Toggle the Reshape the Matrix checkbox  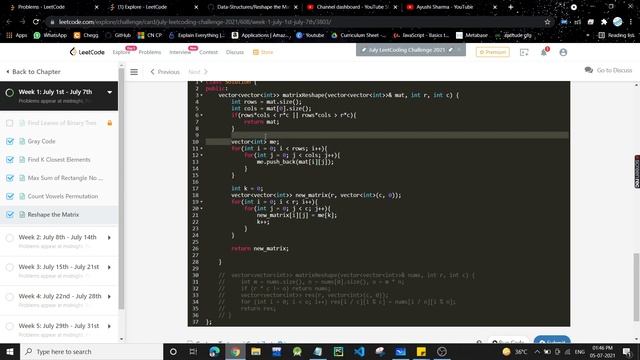pyautogui.click(x=10, y=215)
